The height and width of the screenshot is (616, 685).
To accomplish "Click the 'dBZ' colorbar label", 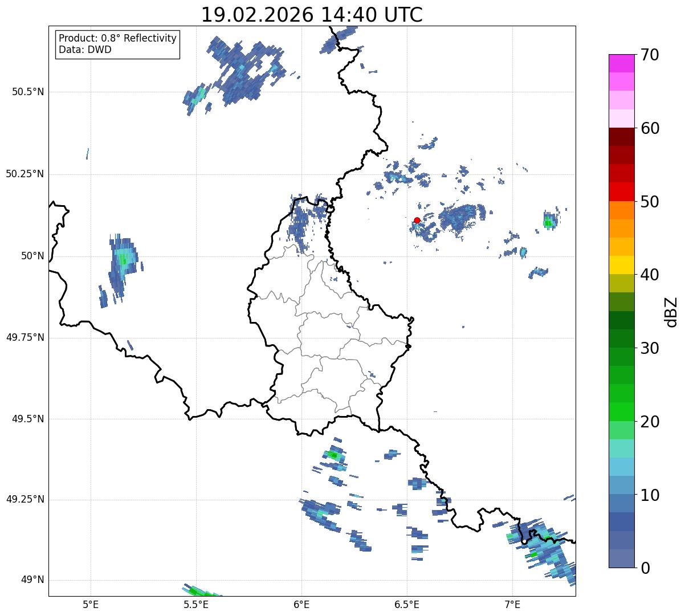I will pos(671,312).
